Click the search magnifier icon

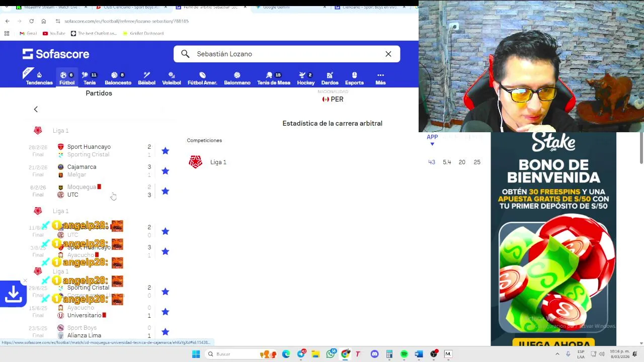tap(185, 54)
